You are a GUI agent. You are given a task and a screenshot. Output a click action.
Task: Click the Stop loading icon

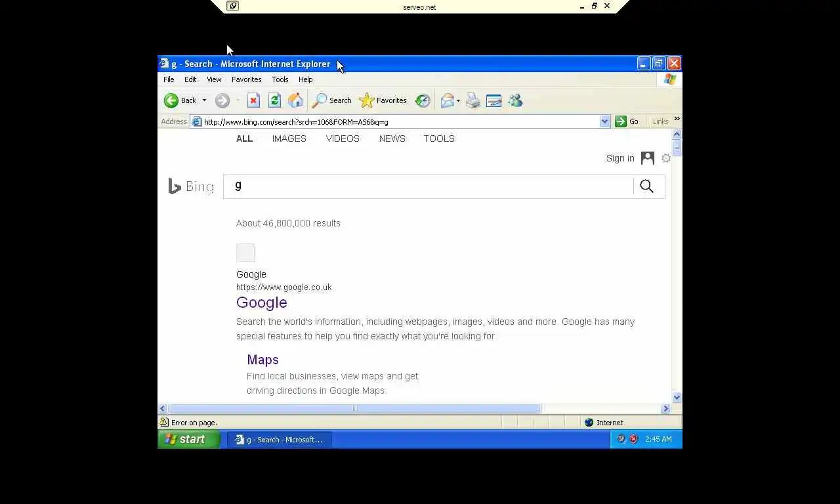(x=253, y=100)
